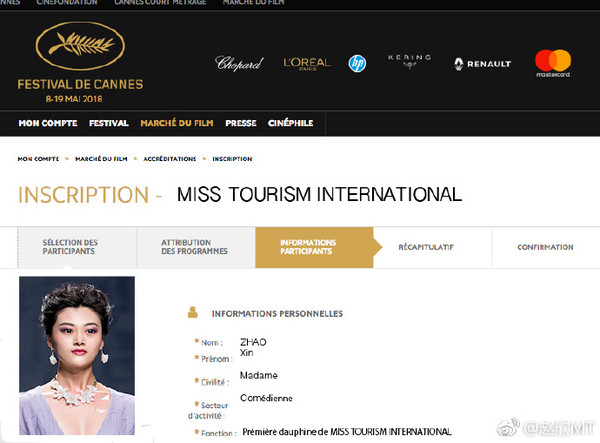Click the Informations Personnelles person icon
Image resolution: width=600 pixels, height=443 pixels.
192,313
